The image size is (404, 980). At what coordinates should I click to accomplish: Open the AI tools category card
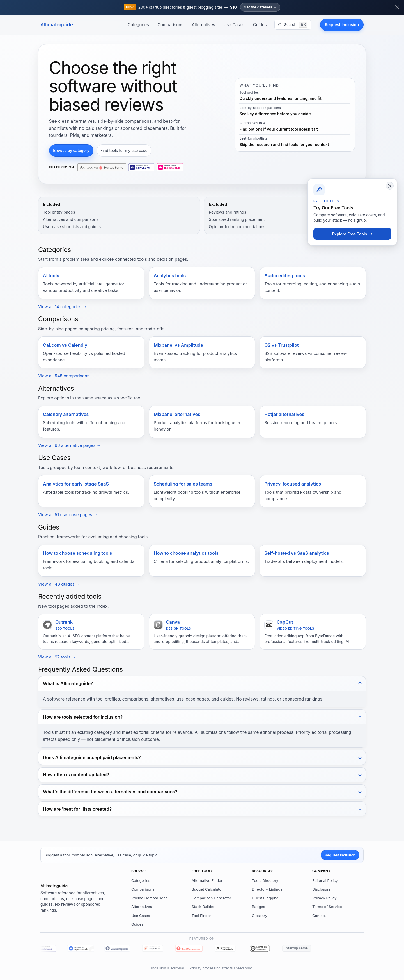tap(91, 283)
